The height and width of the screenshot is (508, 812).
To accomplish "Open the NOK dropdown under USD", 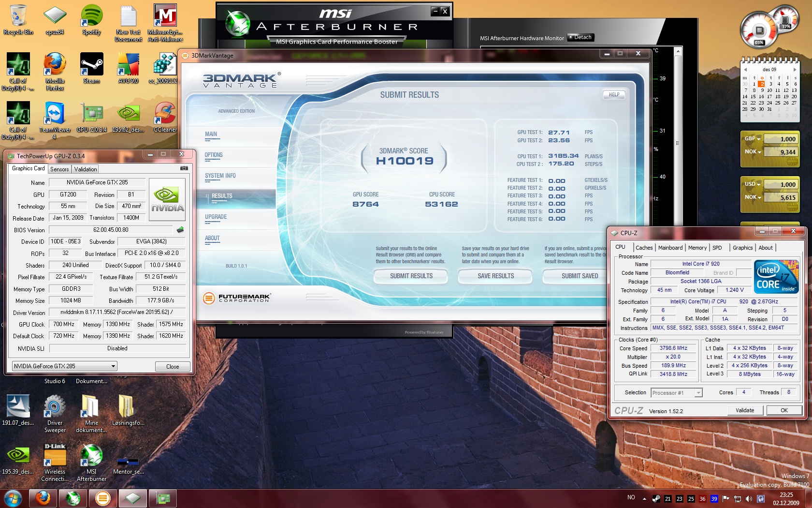I will point(753,197).
